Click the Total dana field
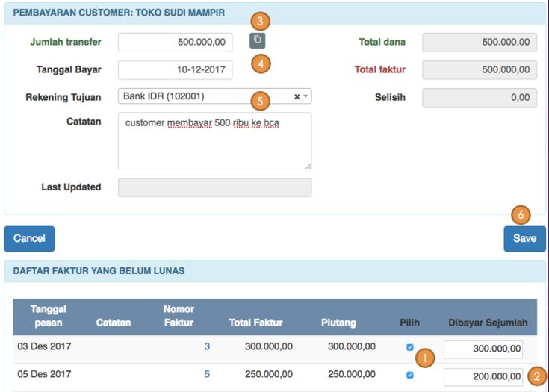This screenshot has height=392, width=549. pyautogui.click(x=479, y=43)
